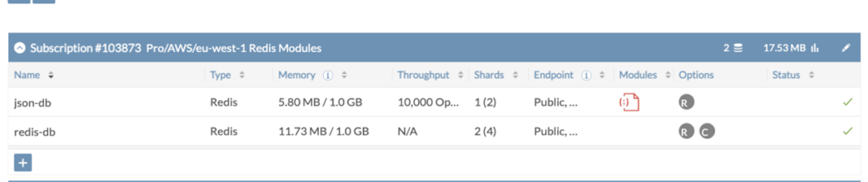Sort the table by Type column
Viewport: 868px width, 182px height.
click(242, 75)
